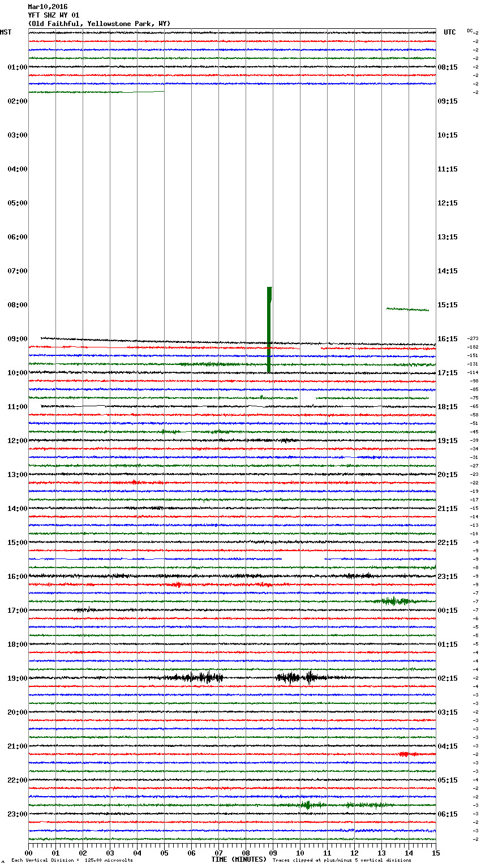Click the DC offset value -45
Screen dimensions: 481x868
coord(474,432)
